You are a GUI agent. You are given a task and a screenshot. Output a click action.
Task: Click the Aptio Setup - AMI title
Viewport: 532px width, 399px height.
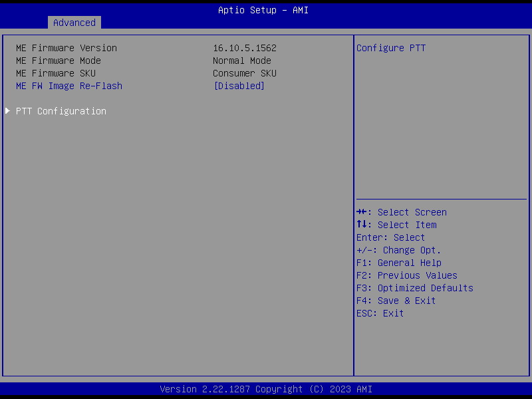[x=263, y=10]
